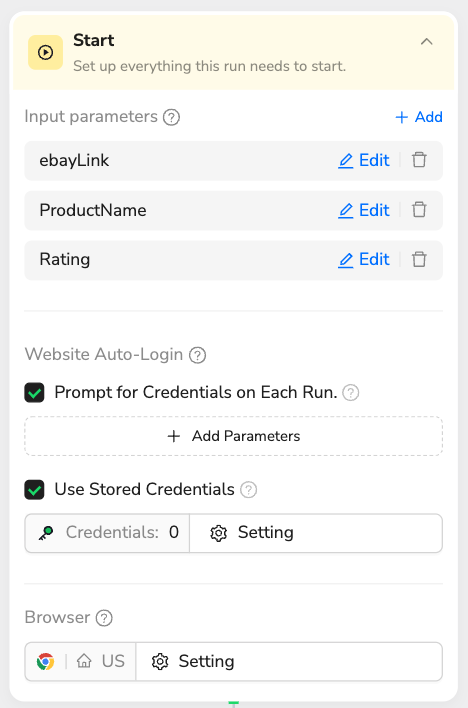The height and width of the screenshot is (708, 468).
Task: Click help icon for Use Stored Credentials
Action: coord(248,489)
